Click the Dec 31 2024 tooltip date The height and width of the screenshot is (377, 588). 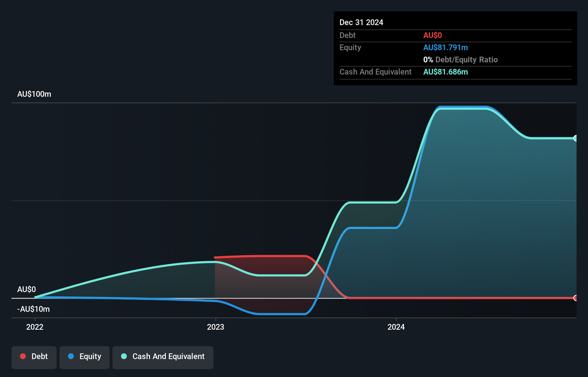click(361, 22)
